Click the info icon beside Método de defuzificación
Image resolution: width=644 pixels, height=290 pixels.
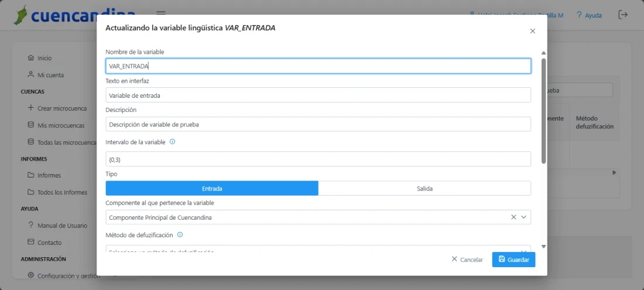180,235
